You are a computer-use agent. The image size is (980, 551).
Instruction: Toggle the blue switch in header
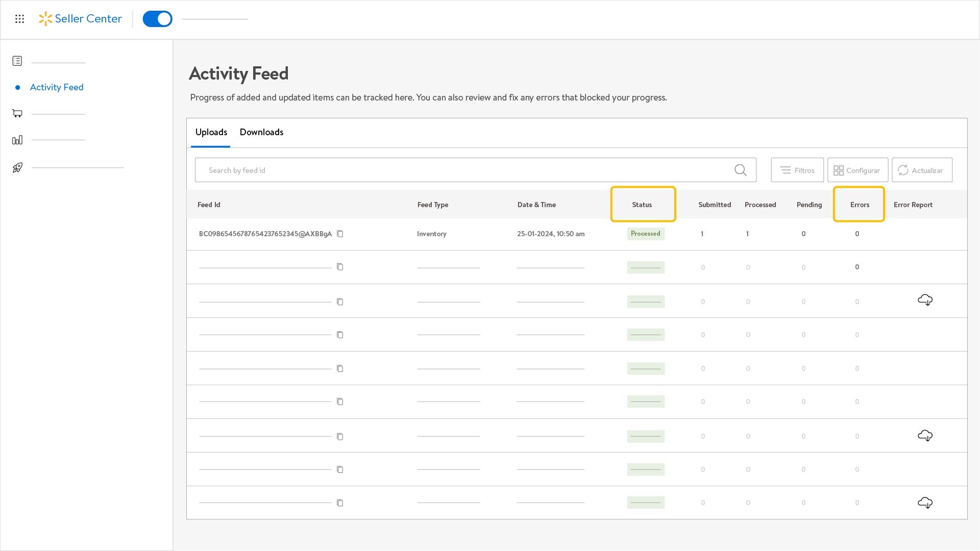[x=157, y=19]
